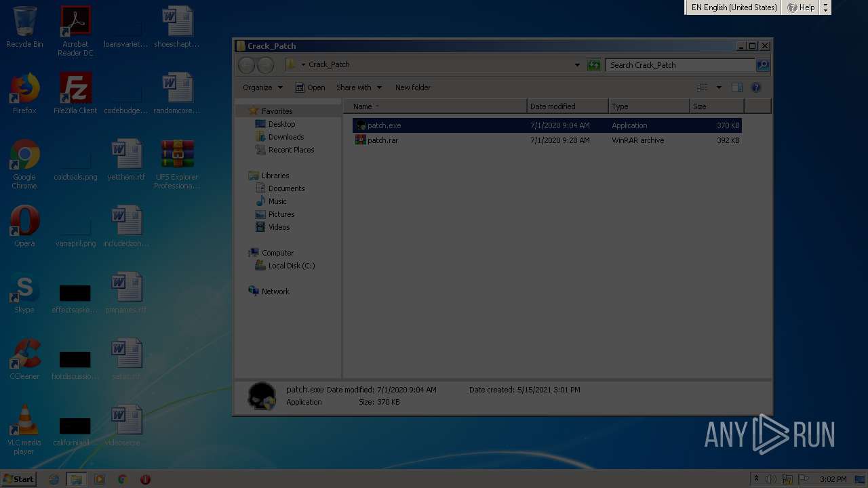Click Open button in toolbar
Image resolution: width=868 pixels, height=488 pixels.
309,87
